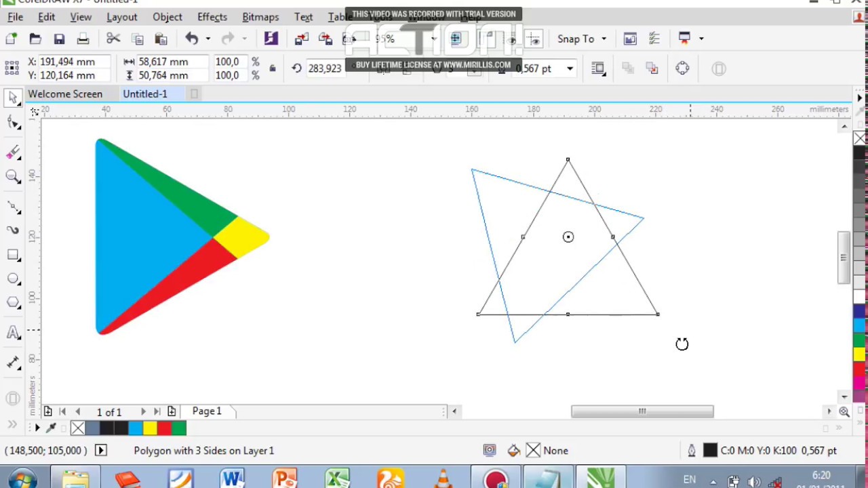The image size is (868, 488).
Task: Open the Layout menu
Action: coord(122,17)
